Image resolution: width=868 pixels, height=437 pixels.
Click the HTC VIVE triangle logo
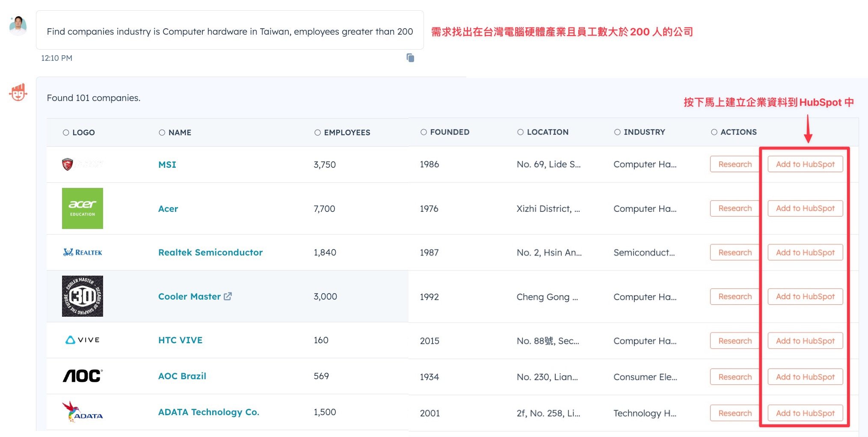coord(82,340)
